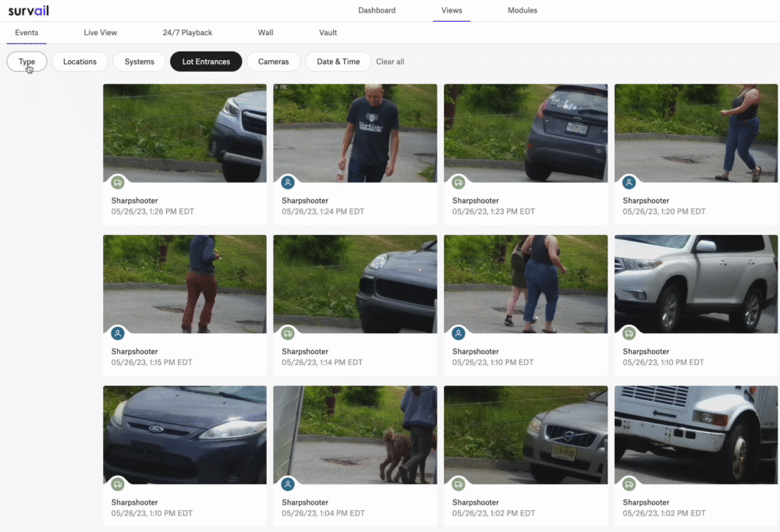This screenshot has height=532, width=780.
Task: Open the Modules tab
Action: point(523,10)
